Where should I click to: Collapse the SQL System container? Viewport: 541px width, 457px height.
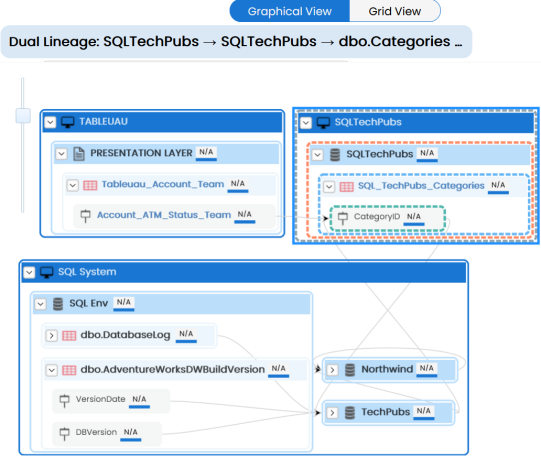[x=29, y=272]
